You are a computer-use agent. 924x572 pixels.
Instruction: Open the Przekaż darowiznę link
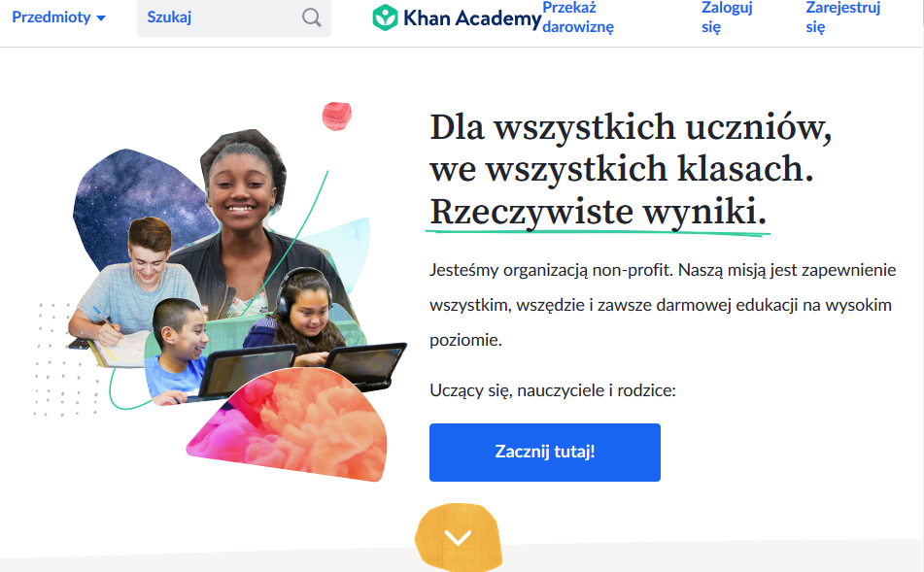click(x=578, y=17)
